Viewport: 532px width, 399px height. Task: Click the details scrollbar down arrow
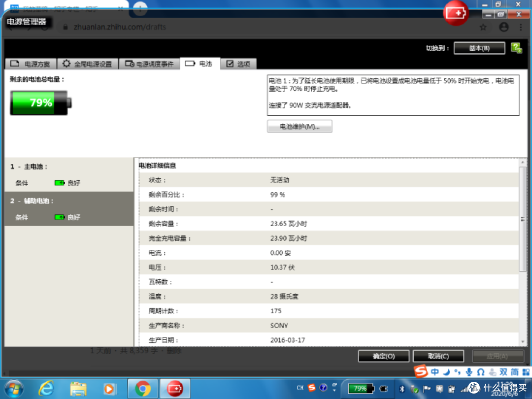pyautogui.click(x=523, y=341)
